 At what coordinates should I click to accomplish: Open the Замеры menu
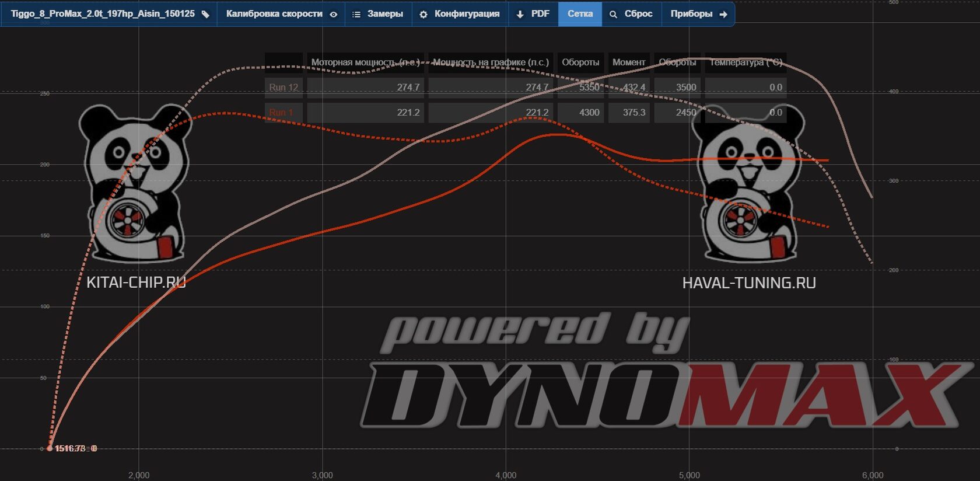pos(379,13)
